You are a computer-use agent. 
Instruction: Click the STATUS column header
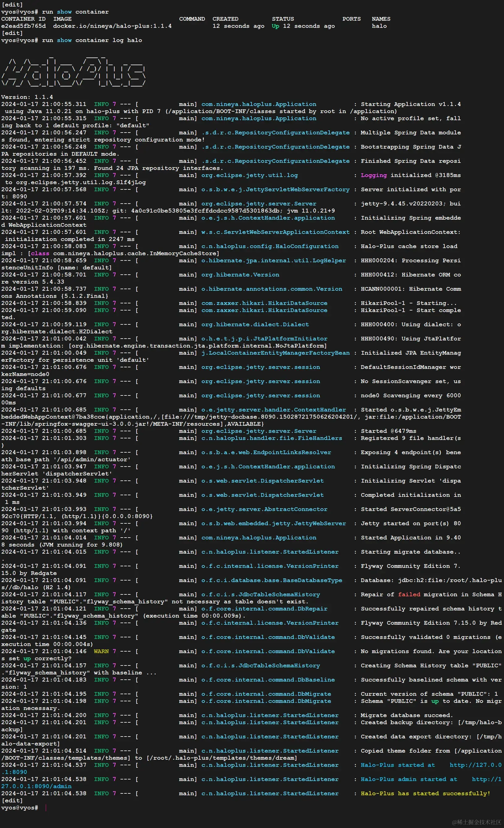click(x=283, y=19)
